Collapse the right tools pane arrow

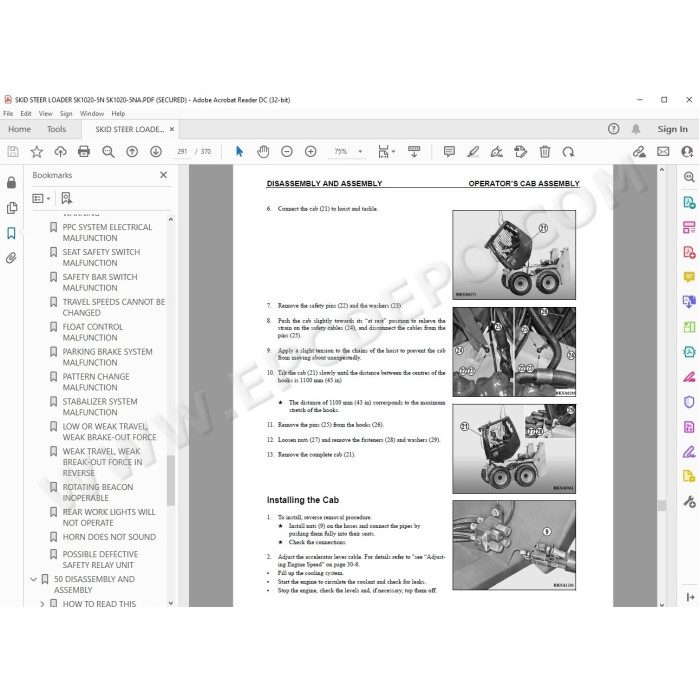coord(690,597)
